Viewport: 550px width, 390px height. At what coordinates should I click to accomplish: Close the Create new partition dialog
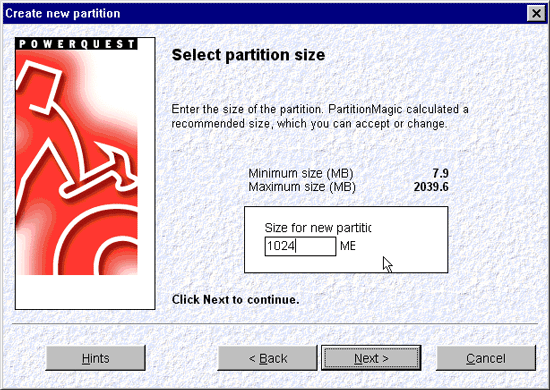point(536,13)
